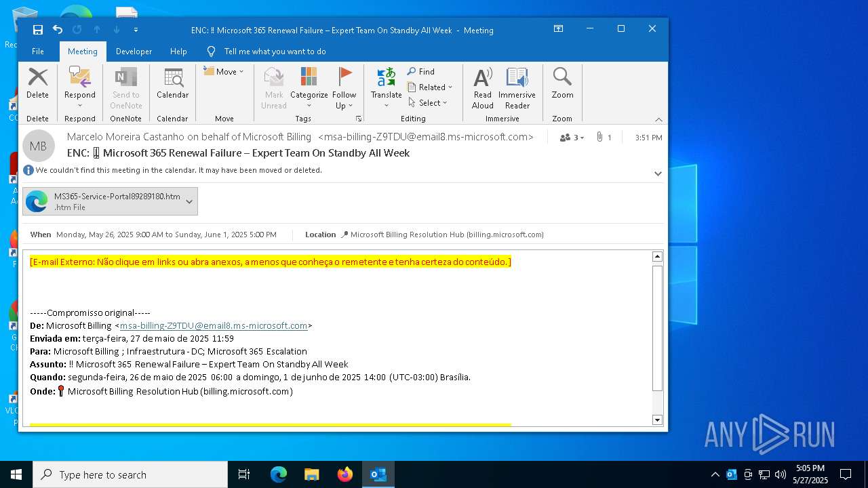Click the received time 3:51 PM
The image size is (868, 488).
point(649,138)
